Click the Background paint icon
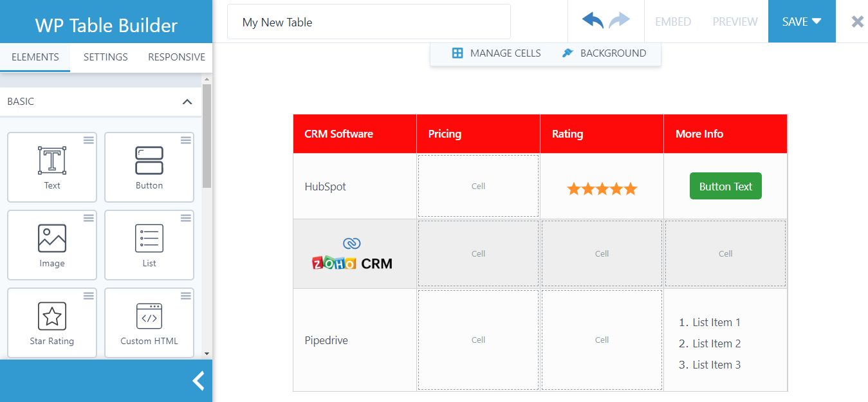This screenshot has width=868, height=402. [568, 53]
